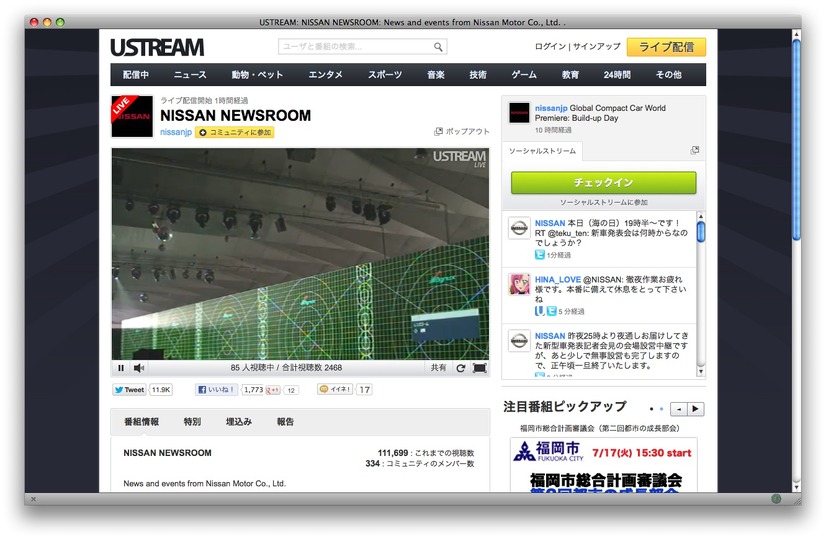This screenshot has width=826, height=539.
Task: Select the 技術 navigation item
Action: click(478, 75)
